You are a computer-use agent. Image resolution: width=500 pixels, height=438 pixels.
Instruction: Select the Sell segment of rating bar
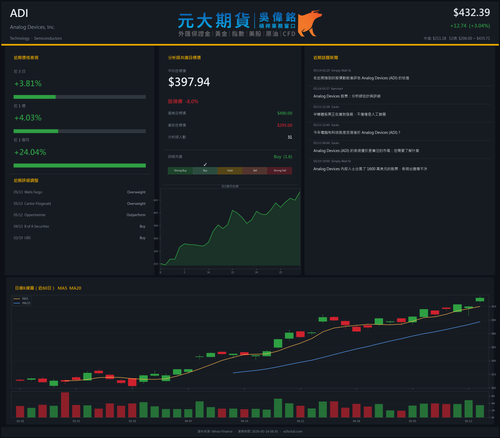pos(255,171)
